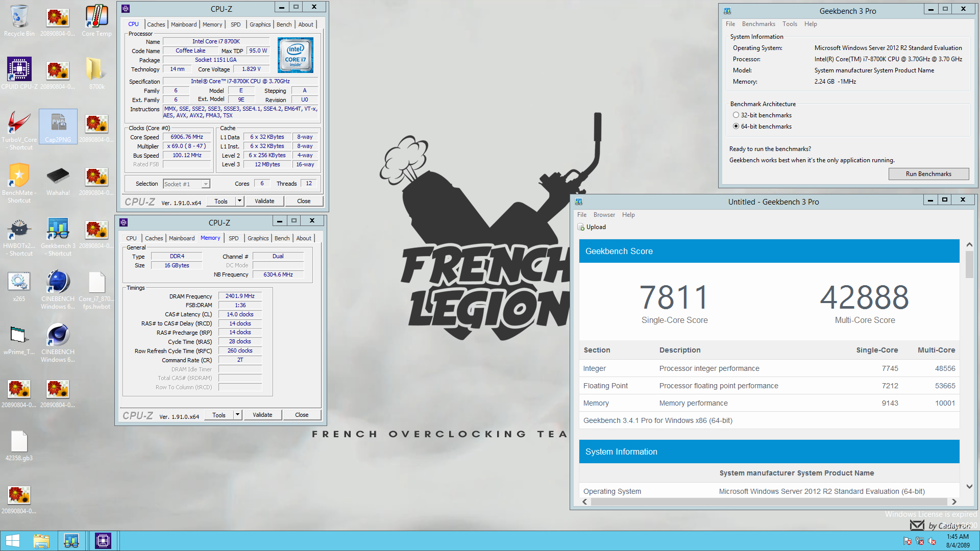Click the 42888 Multi-Core Score
This screenshot has width=980, height=551.
[x=865, y=298]
